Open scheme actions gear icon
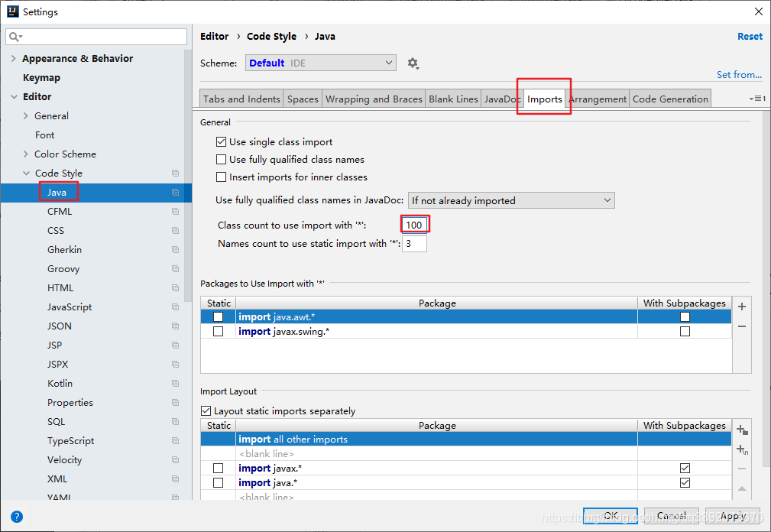Image resolution: width=771 pixels, height=532 pixels. point(413,63)
